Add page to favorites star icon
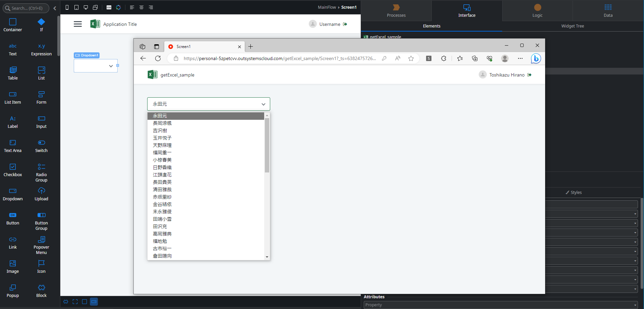 (x=411, y=58)
